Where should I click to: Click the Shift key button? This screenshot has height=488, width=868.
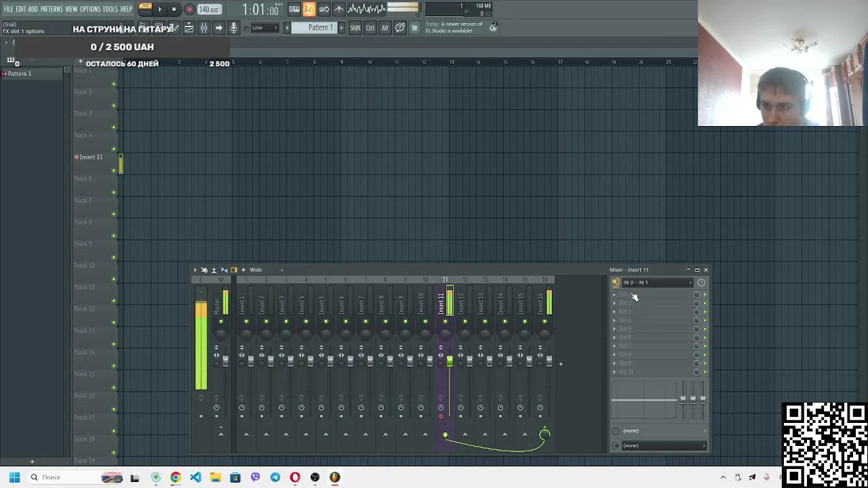point(355,28)
